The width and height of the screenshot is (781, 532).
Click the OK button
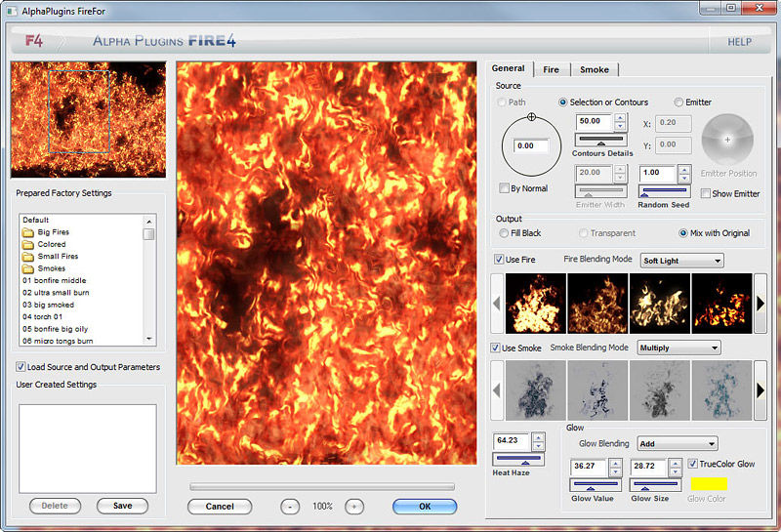coord(425,507)
